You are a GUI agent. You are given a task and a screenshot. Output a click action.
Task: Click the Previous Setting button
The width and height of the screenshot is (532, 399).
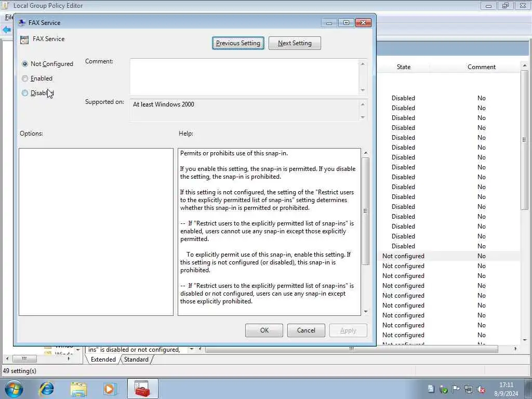[x=238, y=43]
